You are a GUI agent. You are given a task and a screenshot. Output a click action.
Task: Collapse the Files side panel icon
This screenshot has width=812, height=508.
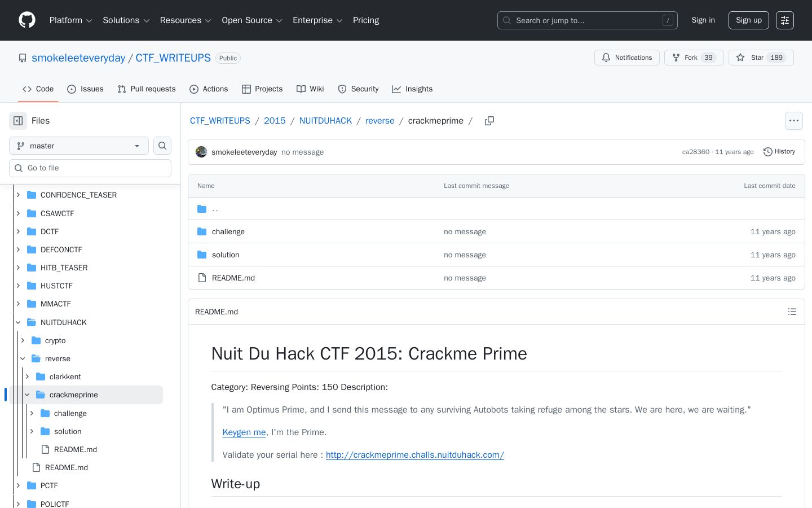click(18, 121)
